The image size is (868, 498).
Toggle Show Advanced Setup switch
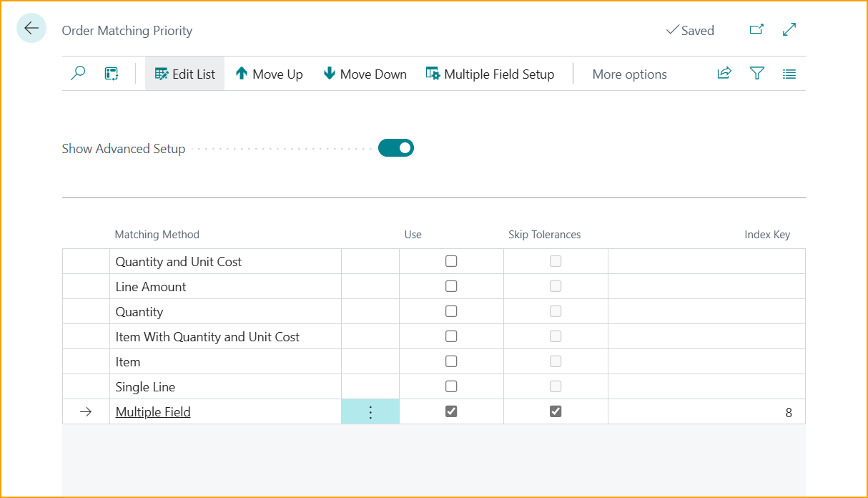pos(396,148)
